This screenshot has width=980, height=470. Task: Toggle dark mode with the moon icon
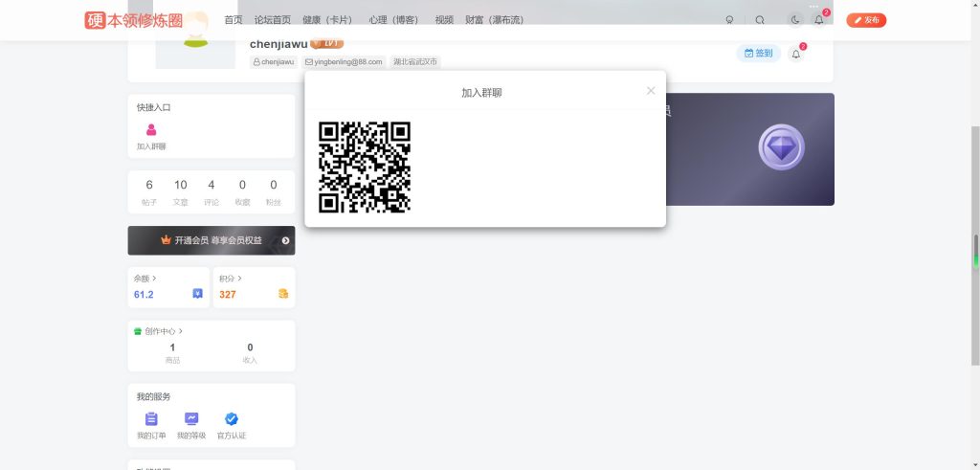click(x=794, y=20)
